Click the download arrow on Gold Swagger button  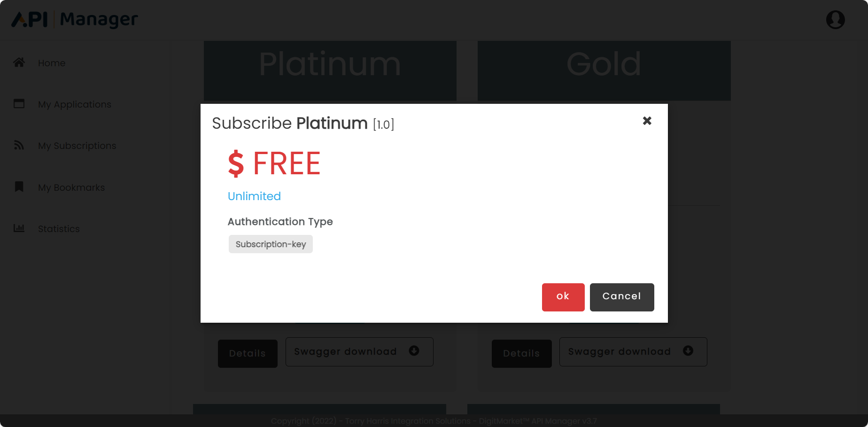coord(688,351)
